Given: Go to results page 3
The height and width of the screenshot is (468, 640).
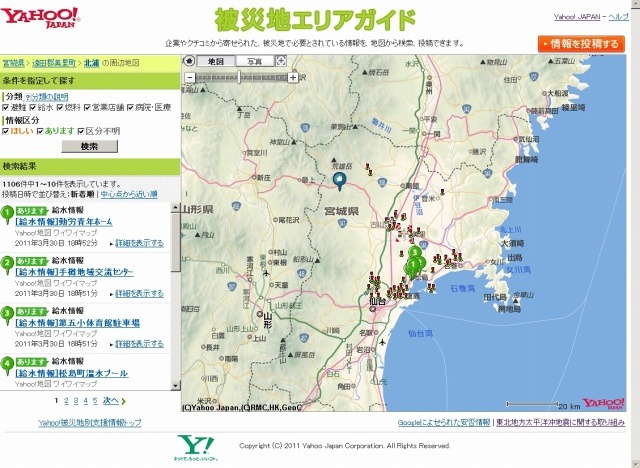Looking at the screenshot, I should point(76,401).
